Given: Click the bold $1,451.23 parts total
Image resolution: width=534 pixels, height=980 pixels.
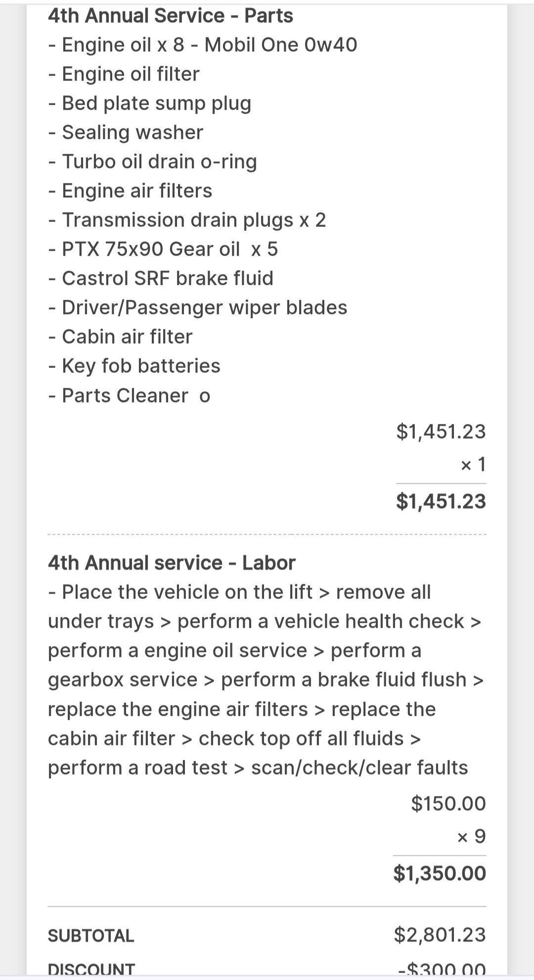Looking at the screenshot, I should (441, 502).
